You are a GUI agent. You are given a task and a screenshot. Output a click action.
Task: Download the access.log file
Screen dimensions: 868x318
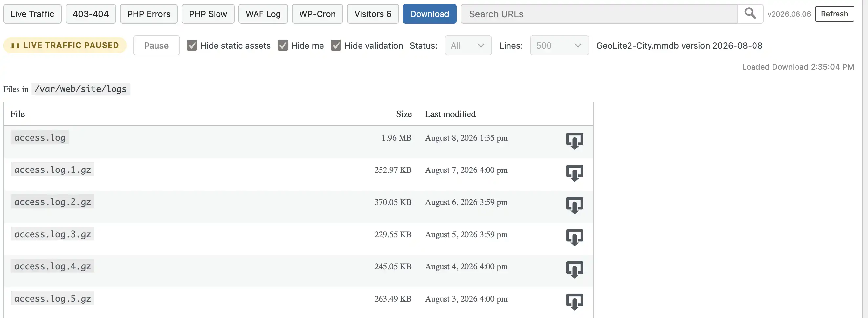(574, 141)
